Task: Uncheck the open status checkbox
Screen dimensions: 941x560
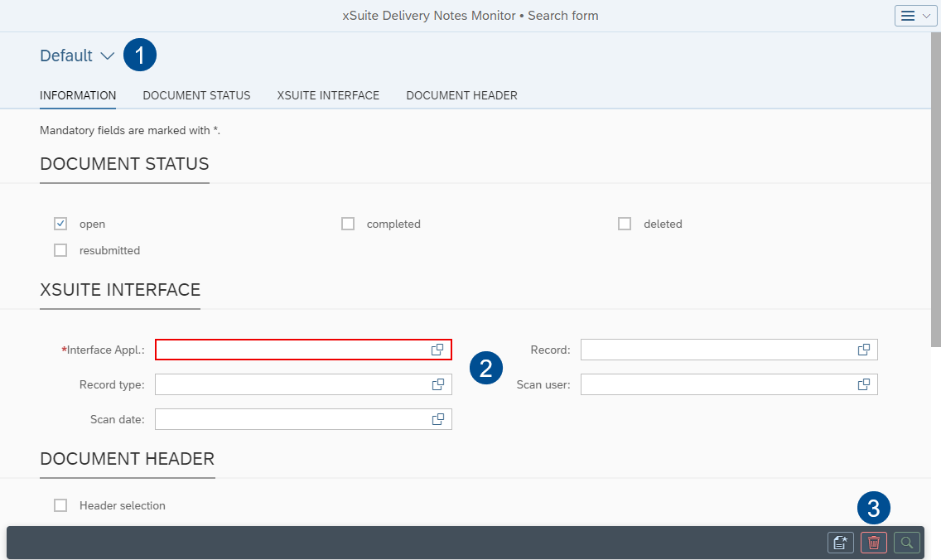Action: coord(60,224)
